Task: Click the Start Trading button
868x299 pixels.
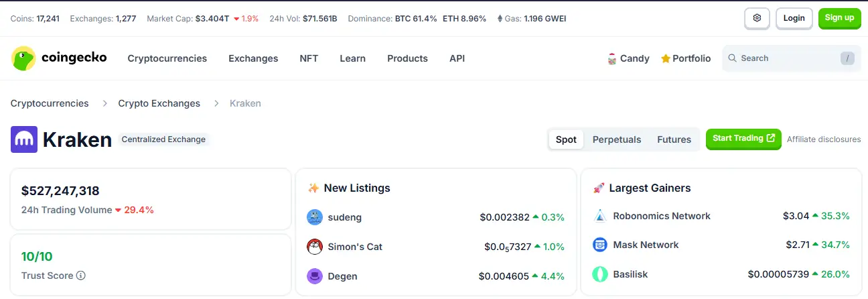Action: click(743, 139)
